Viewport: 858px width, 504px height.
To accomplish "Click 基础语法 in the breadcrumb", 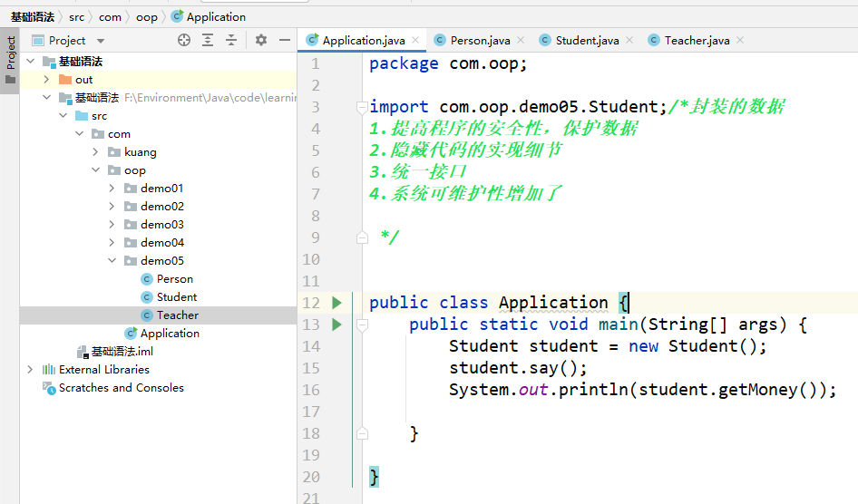I will (x=33, y=17).
